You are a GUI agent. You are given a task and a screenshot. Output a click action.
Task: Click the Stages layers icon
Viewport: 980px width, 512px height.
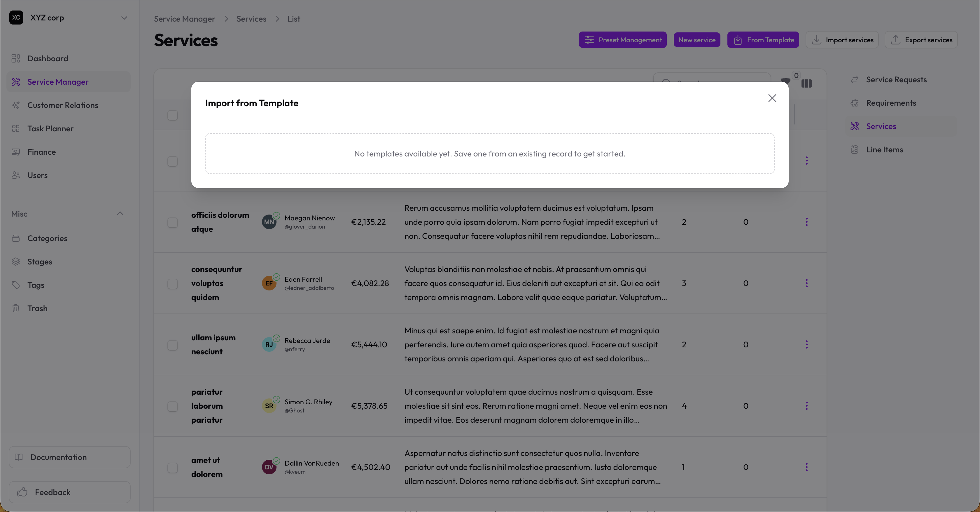tap(15, 262)
